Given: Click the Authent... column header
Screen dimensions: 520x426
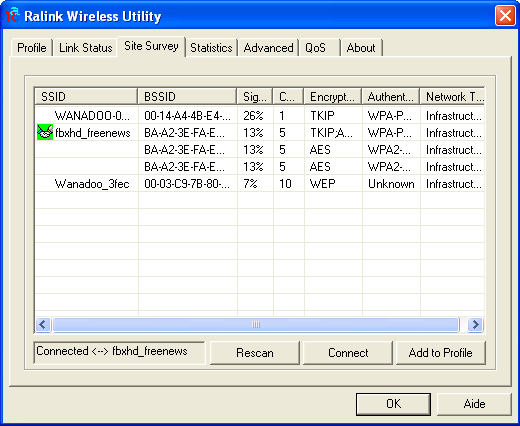Looking at the screenshot, I should point(390,97).
